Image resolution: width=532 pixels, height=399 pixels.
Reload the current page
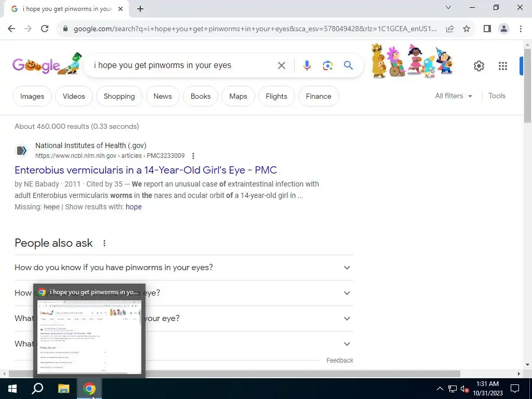[45, 29]
